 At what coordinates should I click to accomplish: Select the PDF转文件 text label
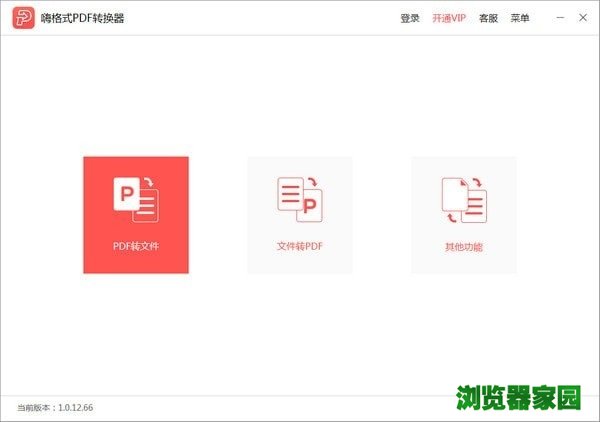[135, 246]
